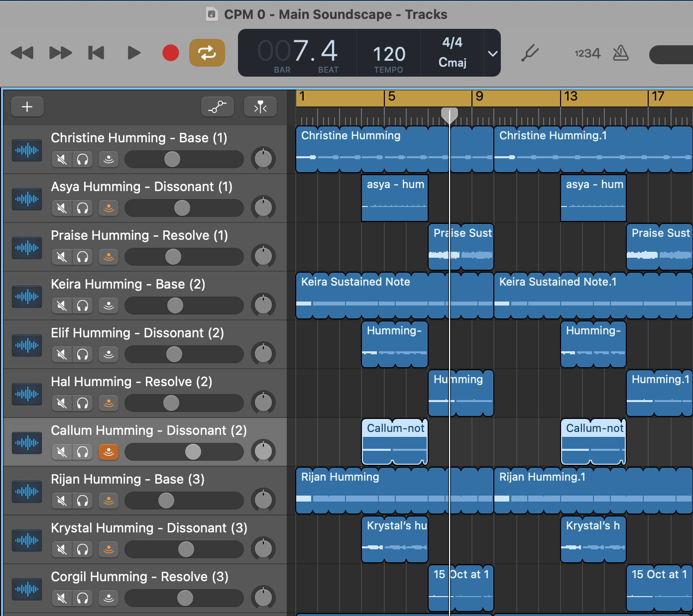Mute the Praise Humming - Resolve (1) track
The image size is (693, 616).
pyautogui.click(x=62, y=257)
